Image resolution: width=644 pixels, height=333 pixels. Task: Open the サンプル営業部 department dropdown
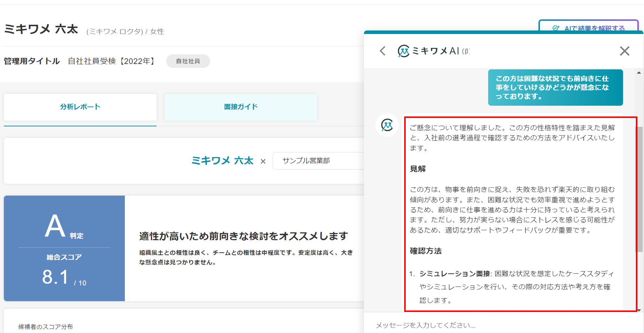coord(318,161)
